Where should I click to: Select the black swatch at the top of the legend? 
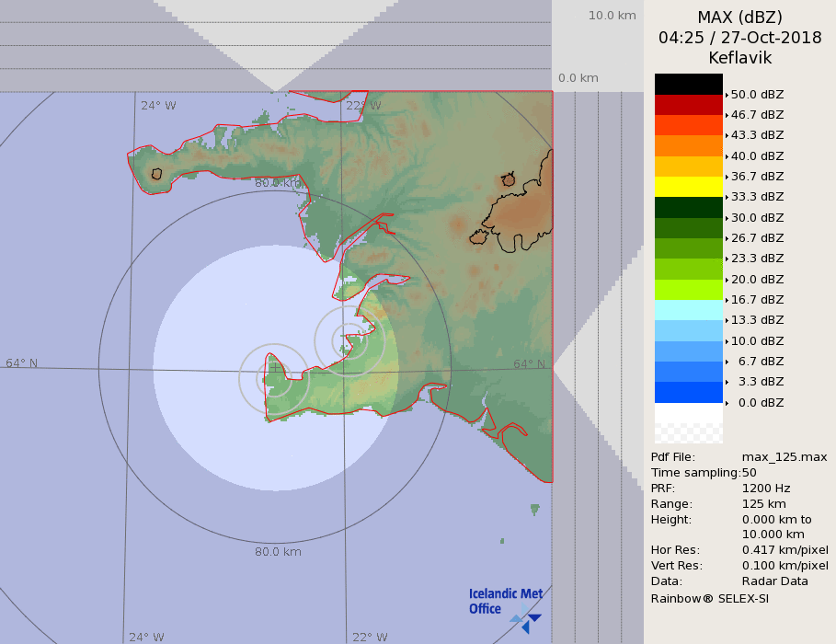pyautogui.click(x=688, y=84)
